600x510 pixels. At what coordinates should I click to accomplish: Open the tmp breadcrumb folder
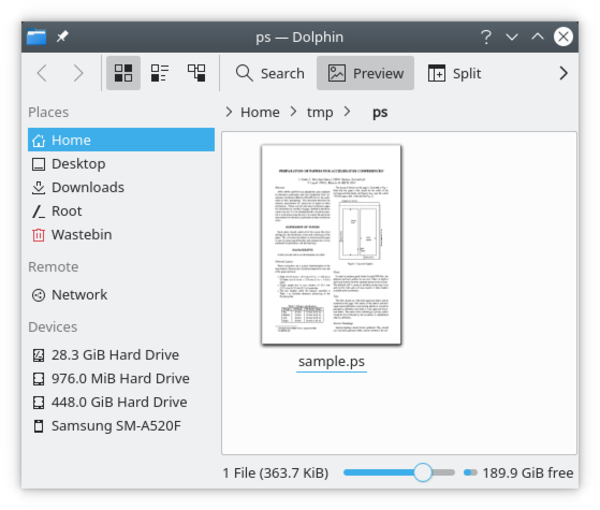(319, 112)
